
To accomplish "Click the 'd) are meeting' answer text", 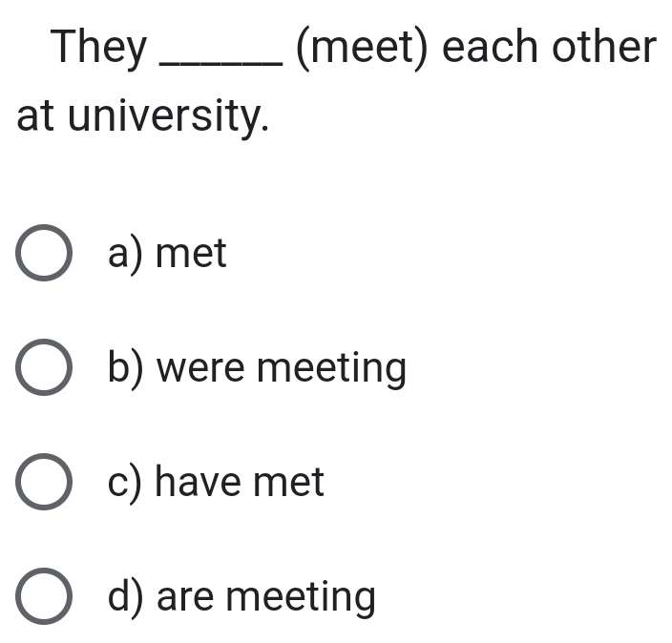I will [241, 598].
